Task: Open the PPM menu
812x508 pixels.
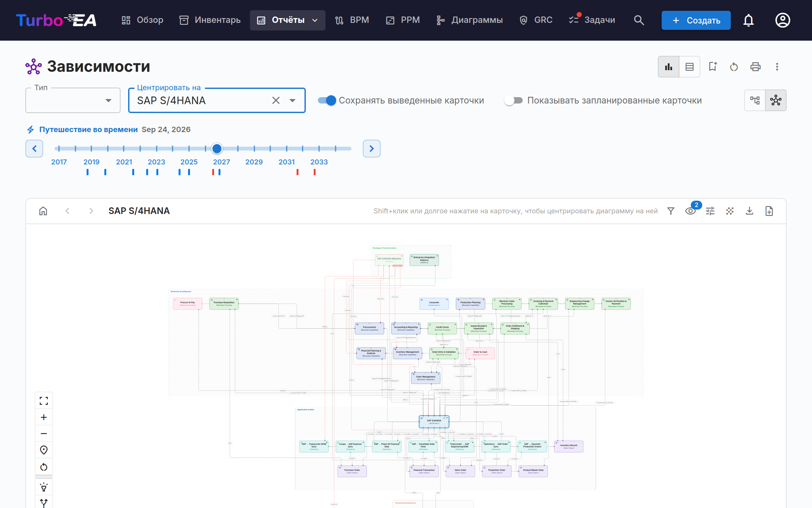Action: [403, 20]
